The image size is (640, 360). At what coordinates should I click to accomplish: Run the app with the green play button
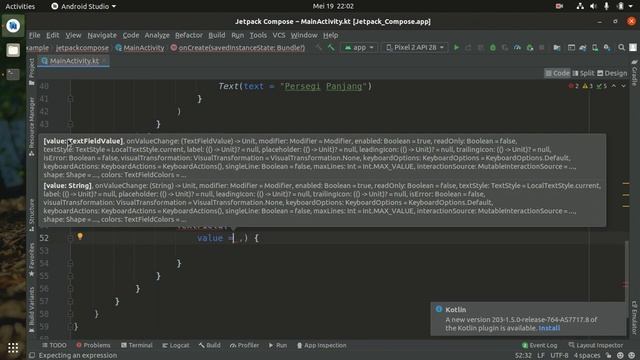point(456,48)
